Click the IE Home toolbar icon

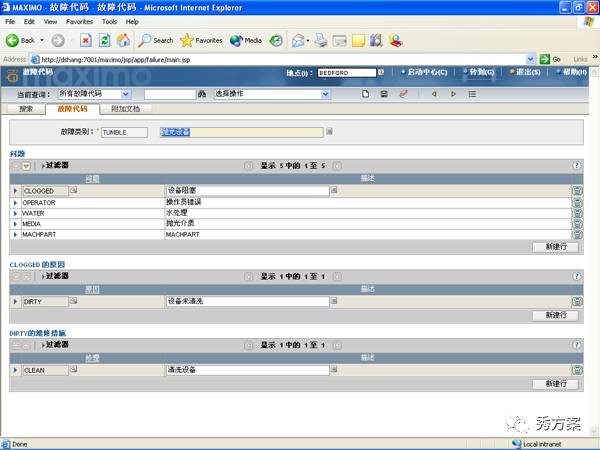click(122, 41)
